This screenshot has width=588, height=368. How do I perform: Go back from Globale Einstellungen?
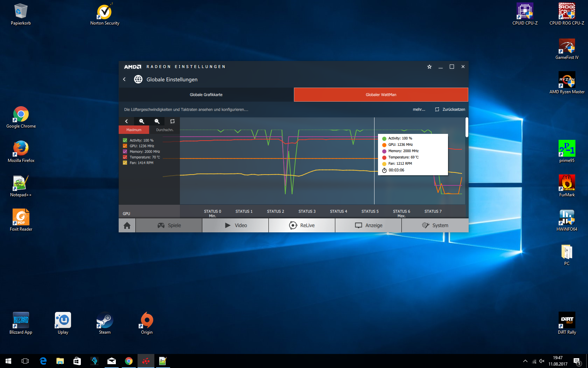point(124,80)
